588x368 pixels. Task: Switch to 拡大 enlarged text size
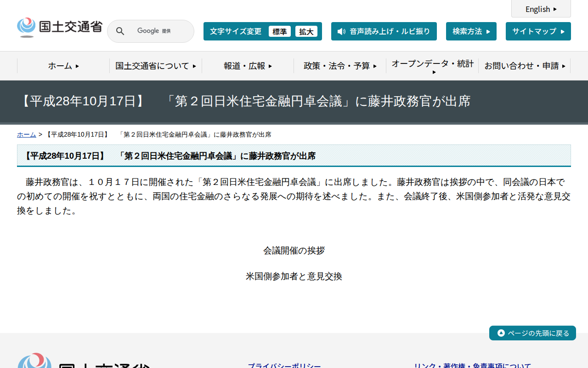pyautogui.click(x=306, y=31)
